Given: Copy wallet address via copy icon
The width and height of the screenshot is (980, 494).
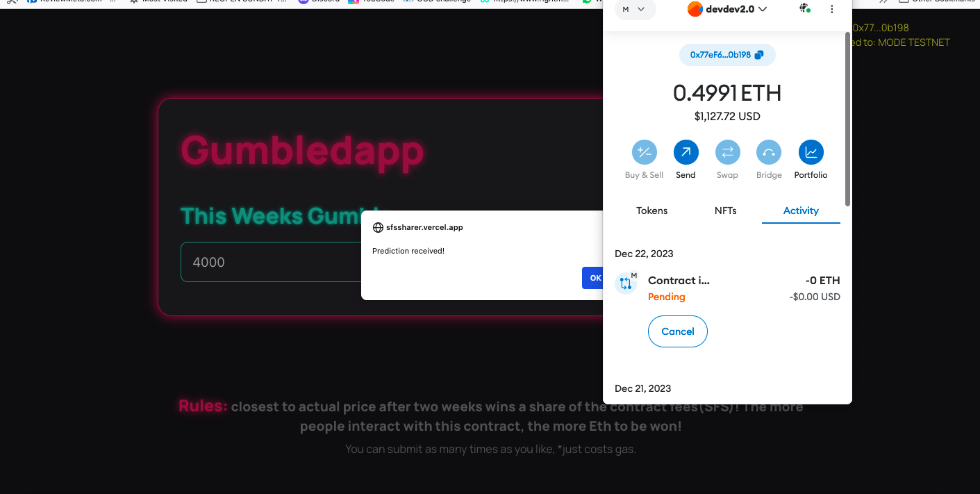Looking at the screenshot, I should (x=758, y=55).
